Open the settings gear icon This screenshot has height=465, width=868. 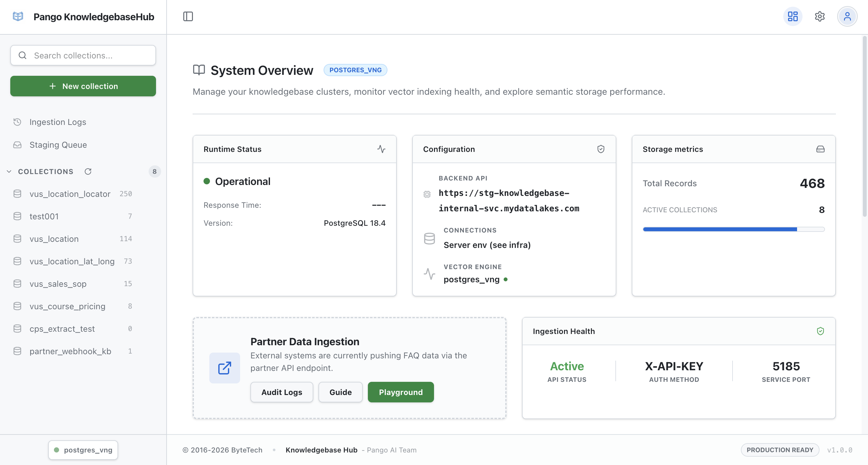[x=820, y=16]
